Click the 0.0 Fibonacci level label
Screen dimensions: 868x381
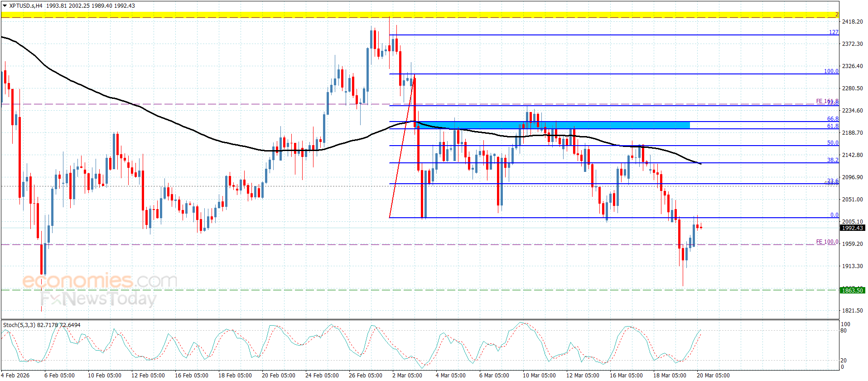click(x=834, y=215)
